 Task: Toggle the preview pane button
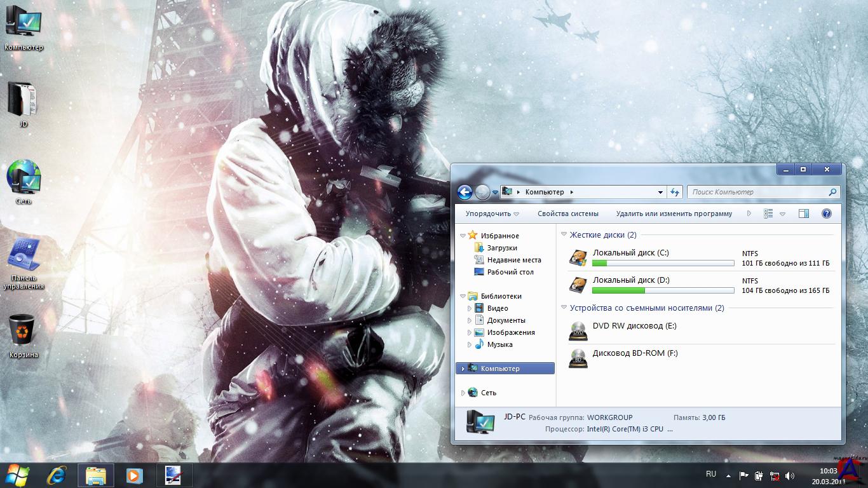click(803, 214)
